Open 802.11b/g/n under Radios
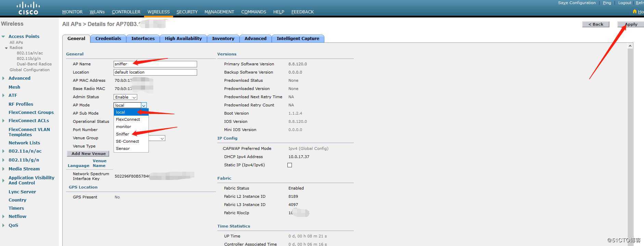Viewport: 644px width, 246px height. pos(29,59)
